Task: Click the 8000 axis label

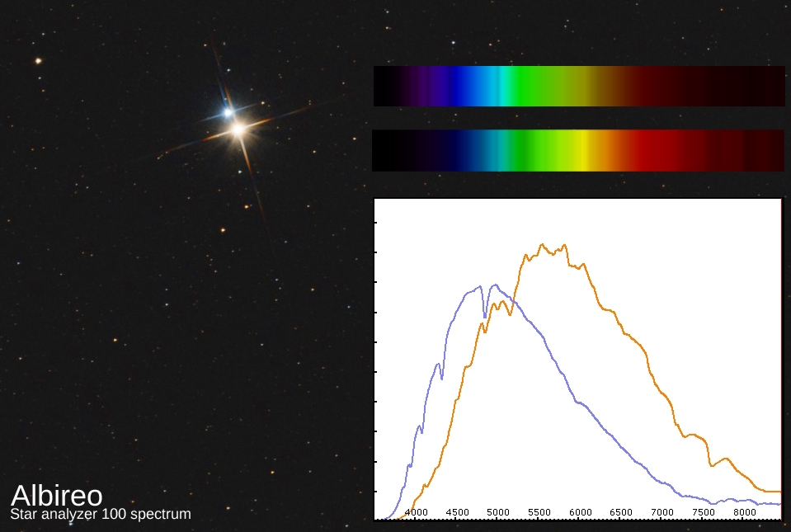Action: (x=745, y=512)
